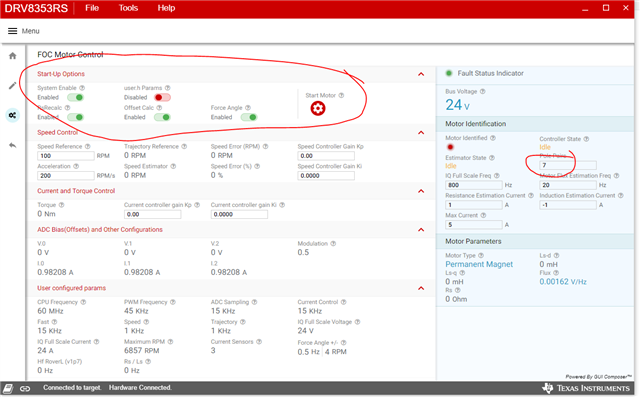This screenshot has width=640, height=397.
Task: Open the System Enable help icon
Action: [82, 88]
